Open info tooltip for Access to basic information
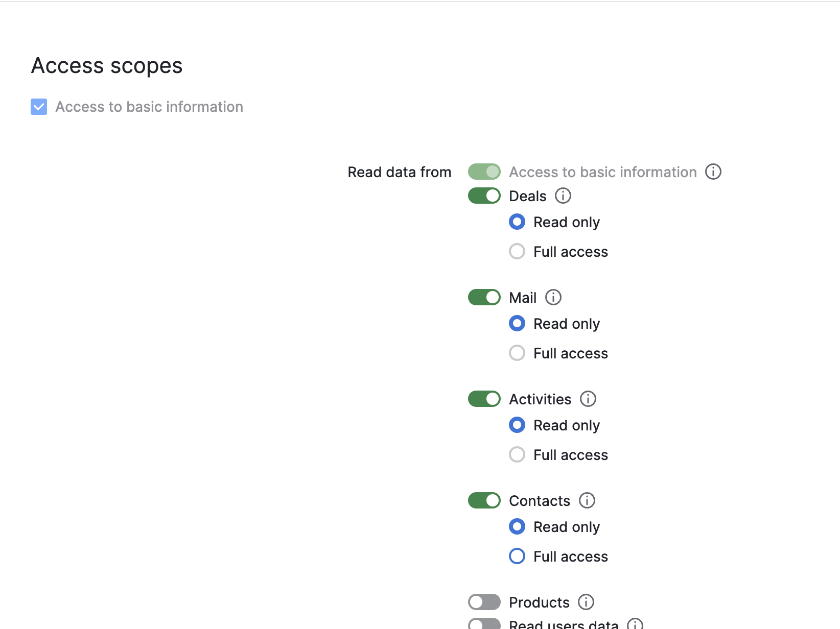This screenshot has height=629, width=840. (713, 172)
